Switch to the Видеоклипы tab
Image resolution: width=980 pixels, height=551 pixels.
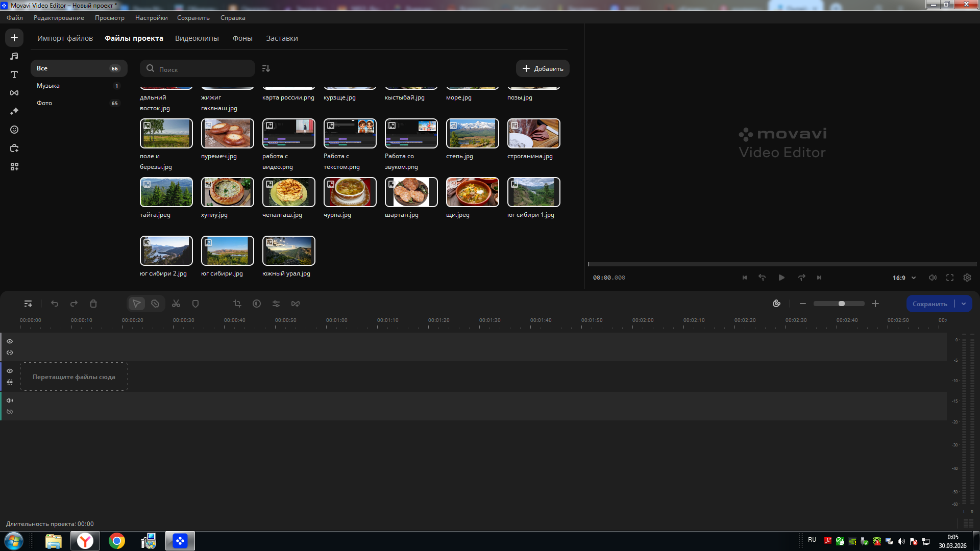[197, 38]
